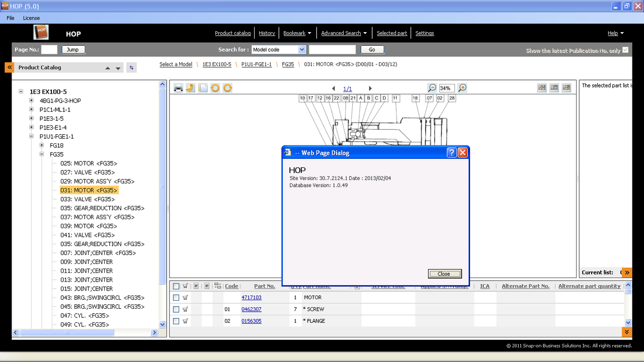644x362 pixels.
Task: Open part number 4717103 link
Action: 252,298
